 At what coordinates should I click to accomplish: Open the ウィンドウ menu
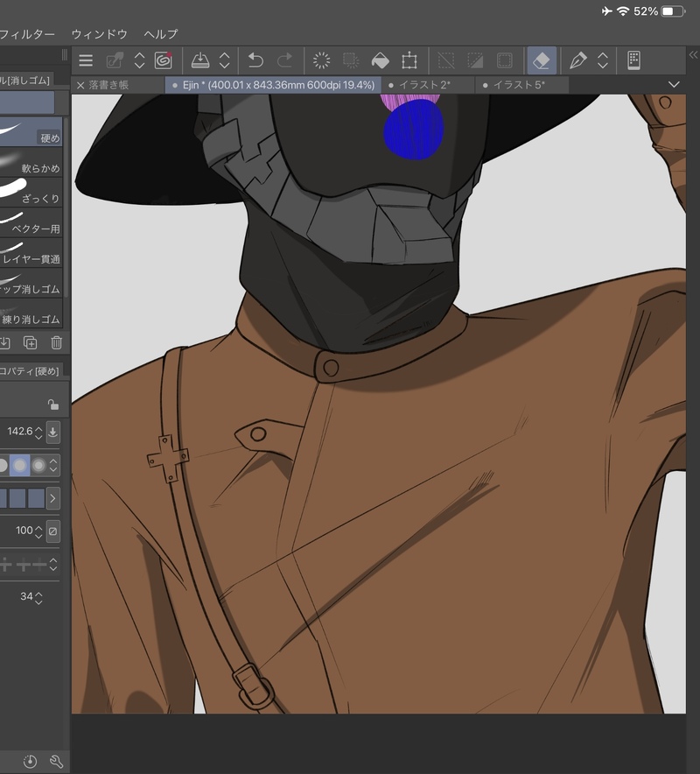pos(99,34)
